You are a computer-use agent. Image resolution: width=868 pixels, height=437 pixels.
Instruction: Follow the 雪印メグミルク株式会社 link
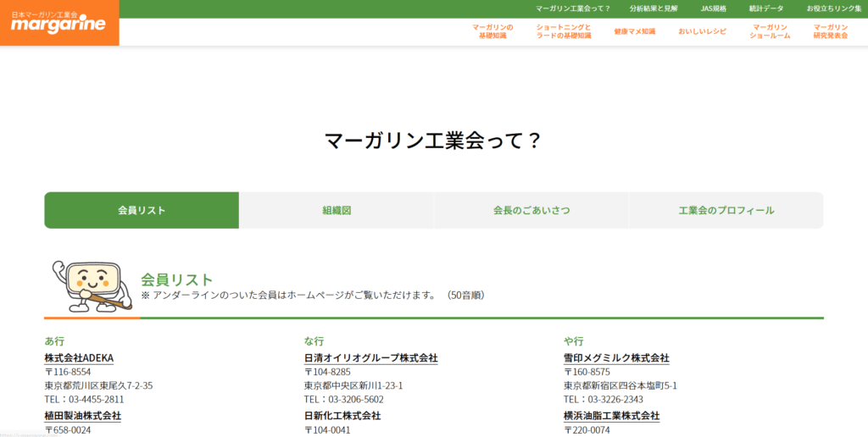pos(616,358)
